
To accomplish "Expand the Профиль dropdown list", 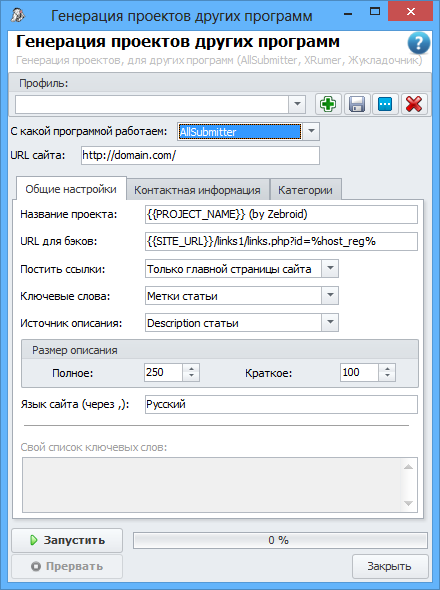I will (297, 104).
